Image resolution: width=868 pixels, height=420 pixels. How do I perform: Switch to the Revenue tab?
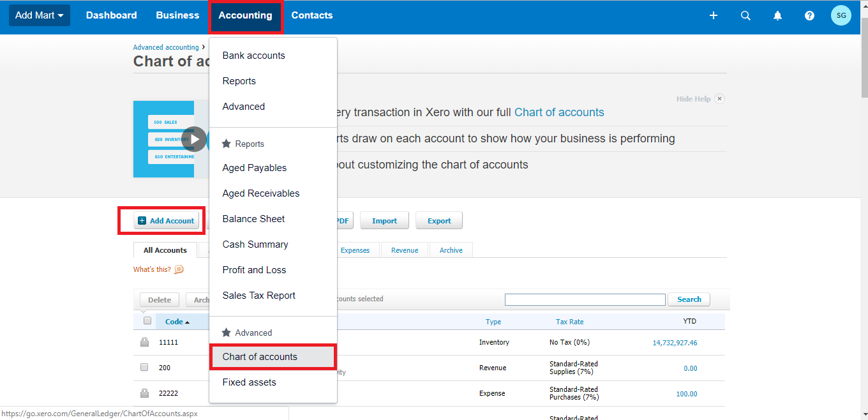click(x=405, y=250)
